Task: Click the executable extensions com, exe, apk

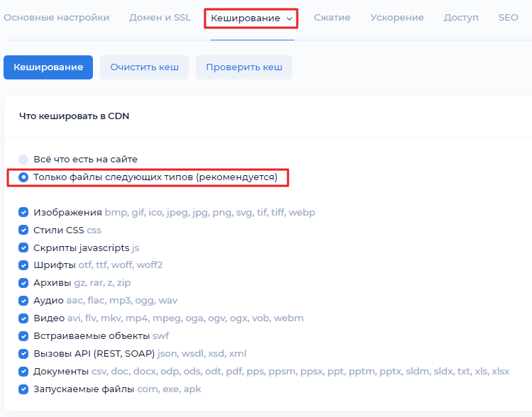Action: click(169, 389)
